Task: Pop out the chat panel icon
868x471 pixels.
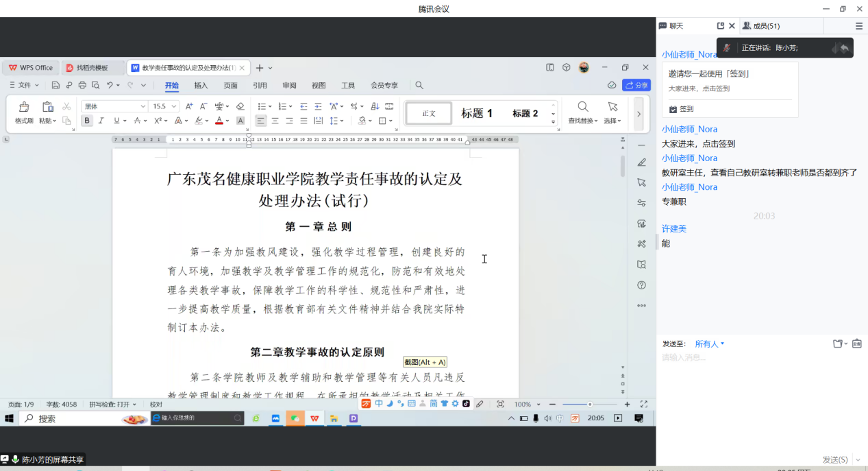Action: point(720,26)
